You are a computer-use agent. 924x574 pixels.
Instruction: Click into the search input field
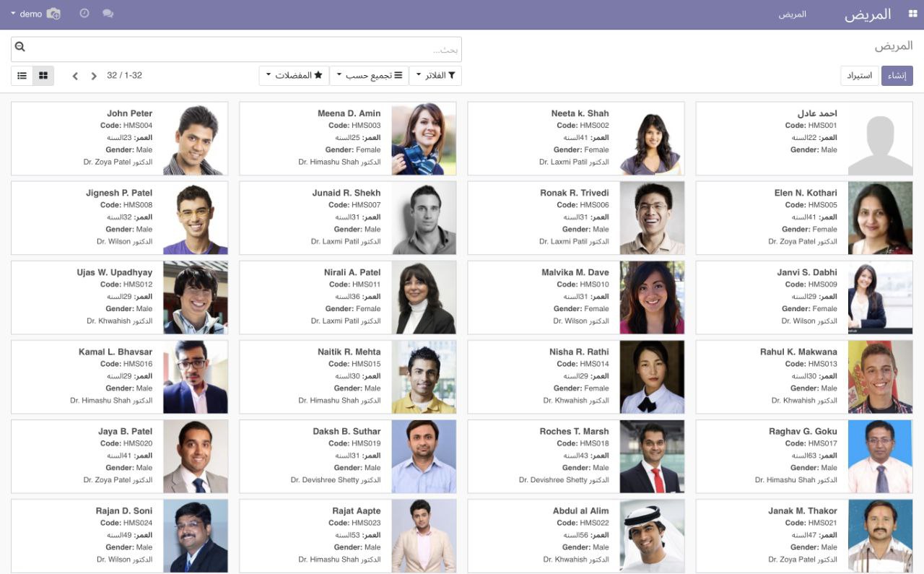[x=238, y=50]
